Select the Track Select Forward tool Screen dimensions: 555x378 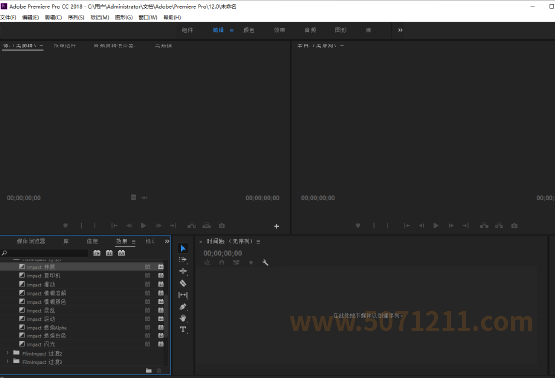(183, 260)
